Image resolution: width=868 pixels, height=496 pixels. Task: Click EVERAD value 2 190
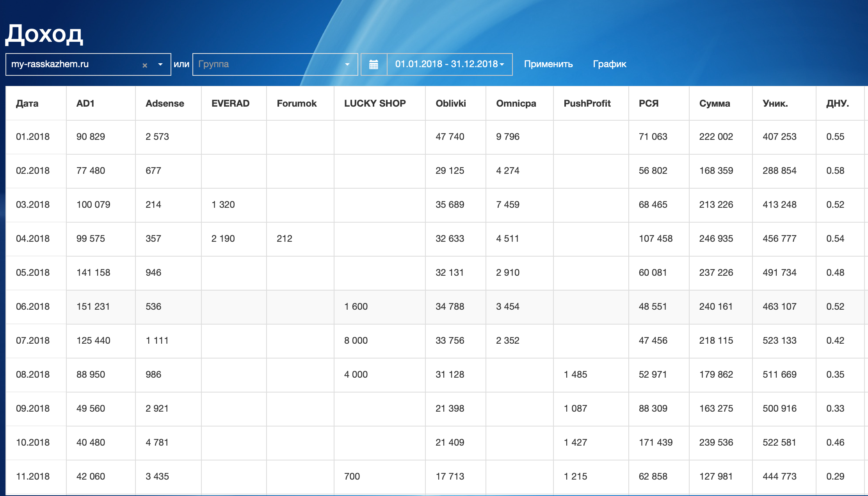(x=223, y=239)
